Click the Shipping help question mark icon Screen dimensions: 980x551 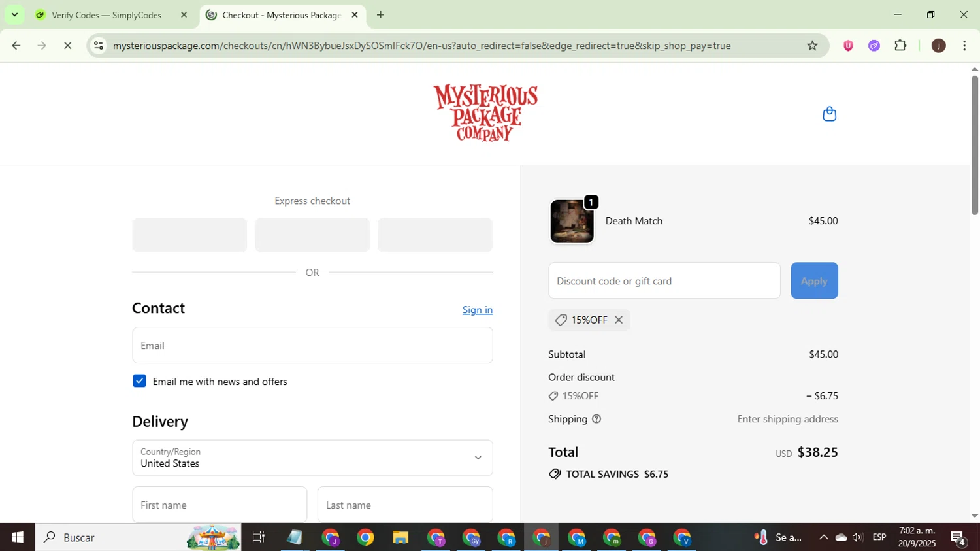point(596,419)
